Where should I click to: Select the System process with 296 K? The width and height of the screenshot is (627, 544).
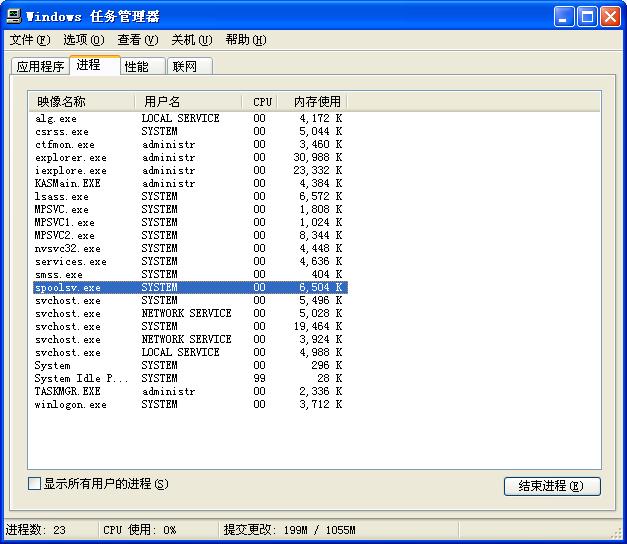(190, 365)
